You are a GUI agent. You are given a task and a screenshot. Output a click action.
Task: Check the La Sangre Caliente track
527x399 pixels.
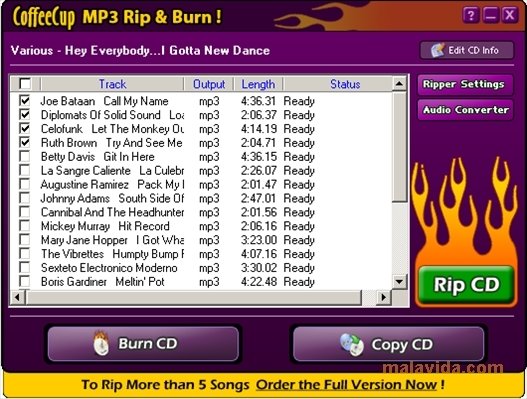click(25, 170)
